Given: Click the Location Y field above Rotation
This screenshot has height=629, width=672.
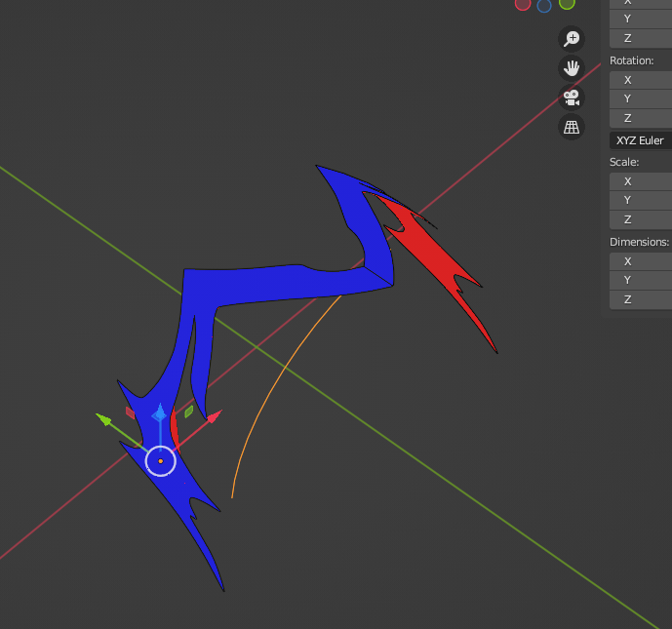Looking at the screenshot, I should (641, 19).
